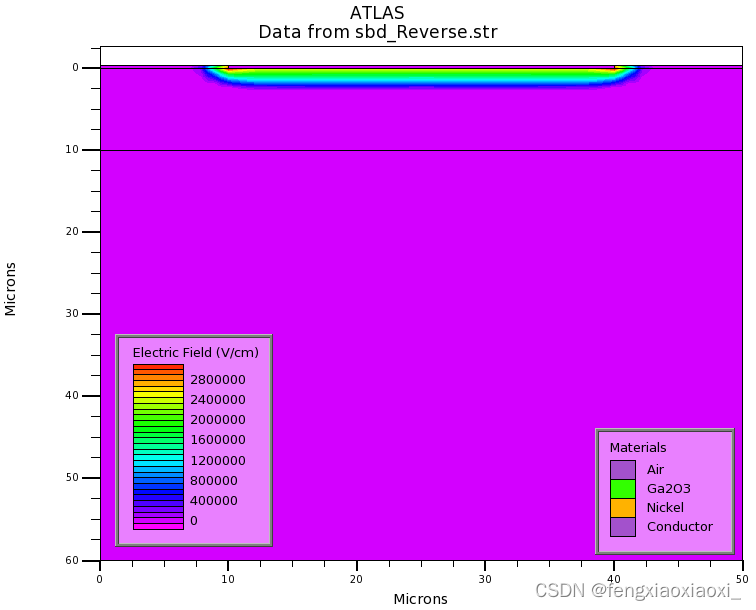The width and height of the screenshot is (756, 610).
Task: Click the y-axis tick label 30
Action: point(72,313)
